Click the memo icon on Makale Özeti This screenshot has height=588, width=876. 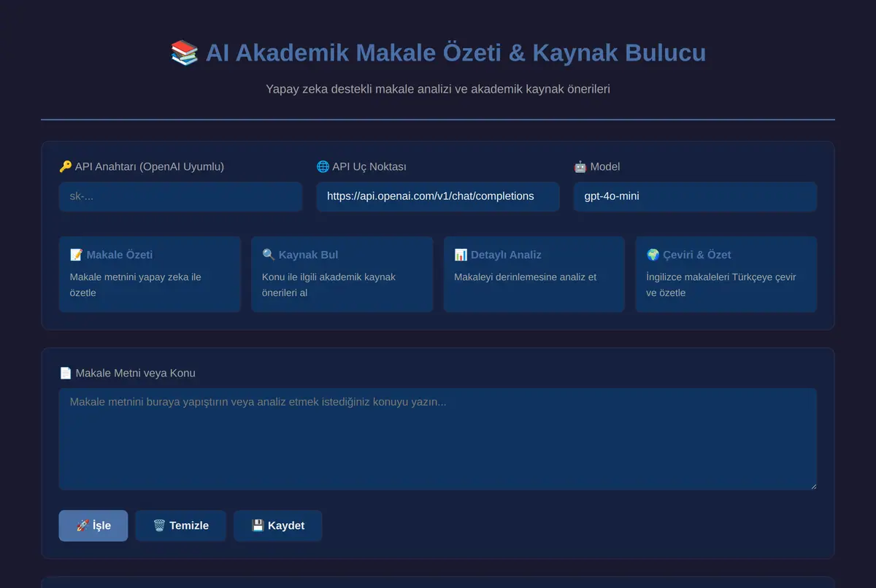pyautogui.click(x=76, y=255)
